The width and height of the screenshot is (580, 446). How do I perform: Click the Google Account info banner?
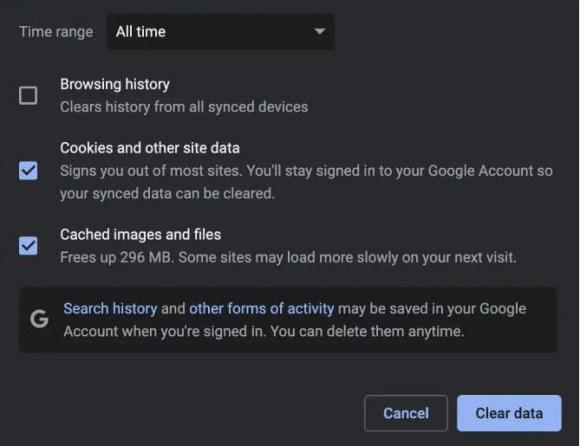[288, 320]
